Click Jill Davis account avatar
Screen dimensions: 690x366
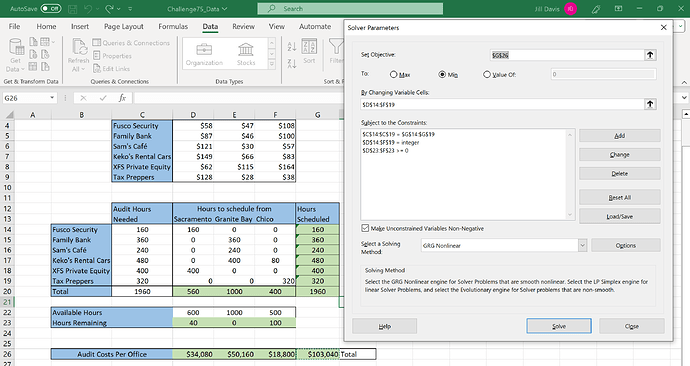[571, 8]
